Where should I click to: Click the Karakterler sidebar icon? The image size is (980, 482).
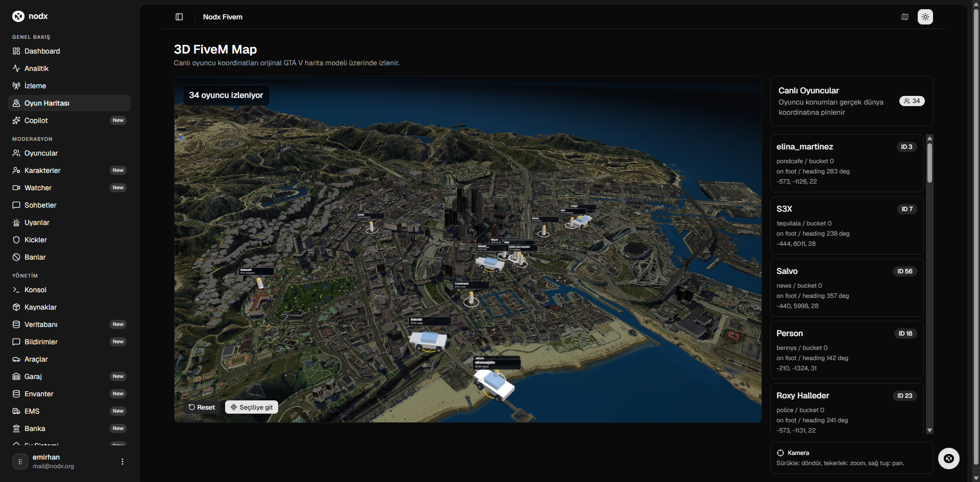click(16, 170)
